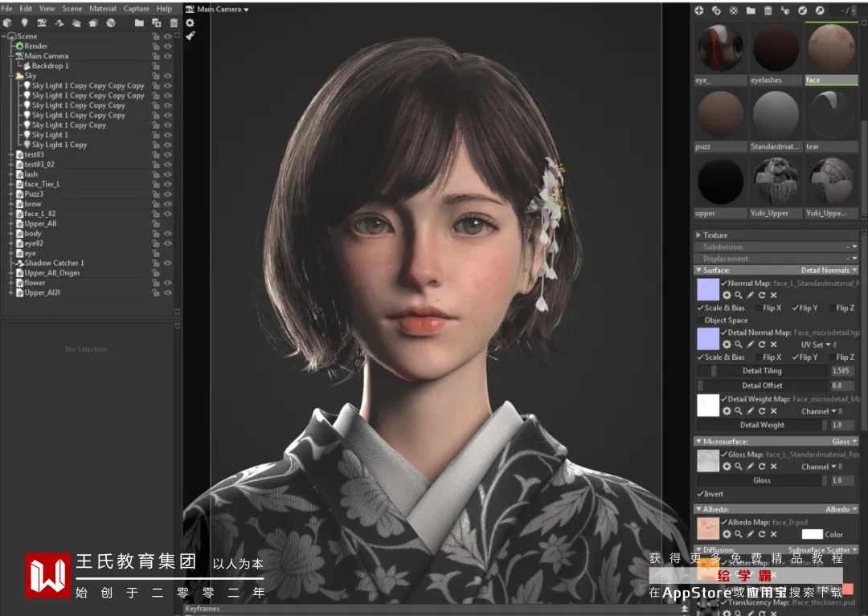
Task: Click the white Albedo Color swatch
Action: tap(812, 534)
